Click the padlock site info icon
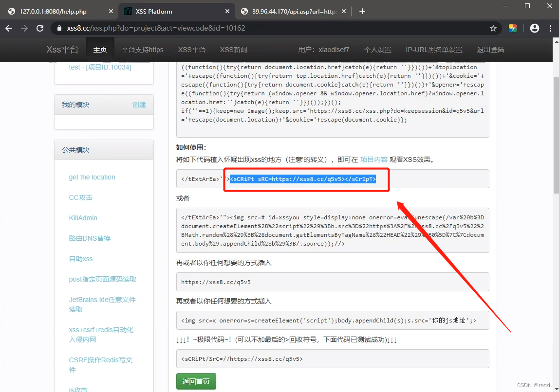The height and width of the screenshot is (392, 559). (x=59, y=28)
